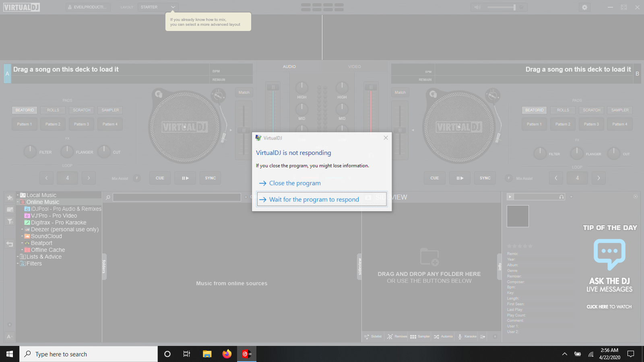This screenshot has height=362, width=644.
Task: Click the prelisten headphones icon
Action: 561,197
